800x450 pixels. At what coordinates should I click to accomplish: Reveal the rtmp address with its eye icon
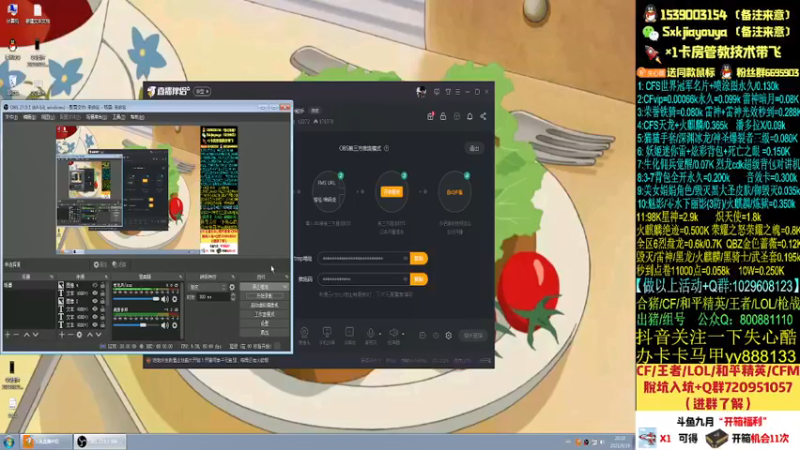tap(406, 259)
